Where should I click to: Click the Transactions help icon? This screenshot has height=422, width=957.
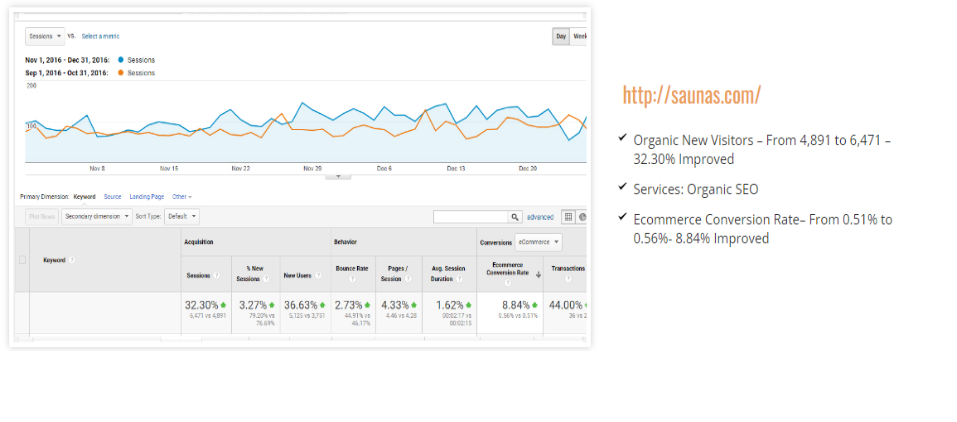[x=568, y=278]
